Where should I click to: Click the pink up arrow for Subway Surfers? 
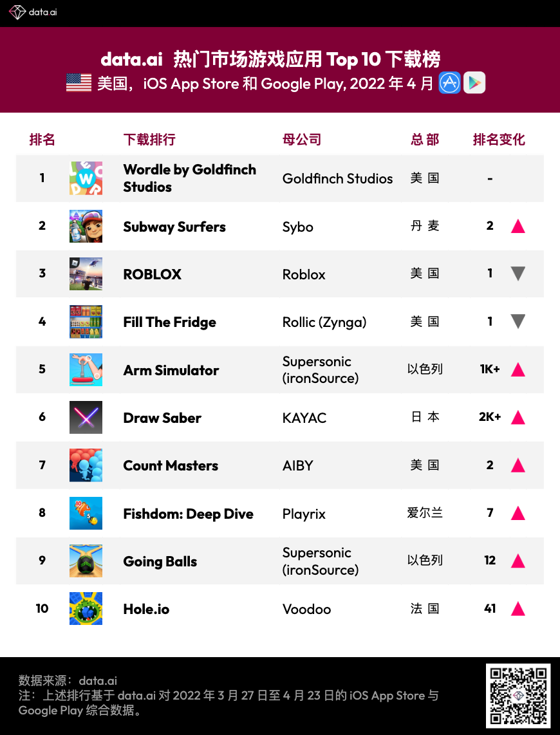pyautogui.click(x=518, y=227)
